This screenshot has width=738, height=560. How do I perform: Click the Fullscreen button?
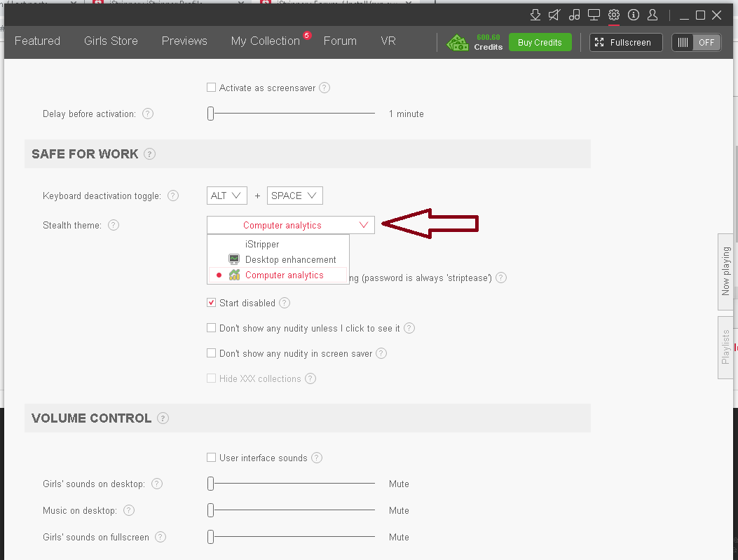[626, 42]
